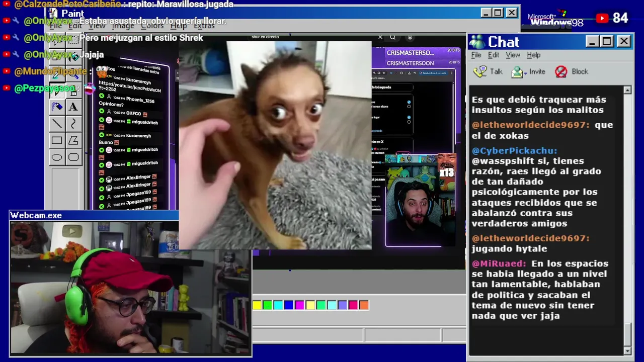Pick the orange palette swatch
The width and height of the screenshot is (644, 362).
click(x=364, y=305)
